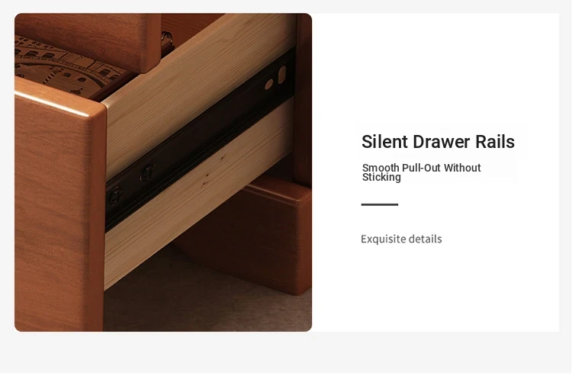Screen dimensions: 572x392
Task: Click the short dark divider line
Action: 379,204
